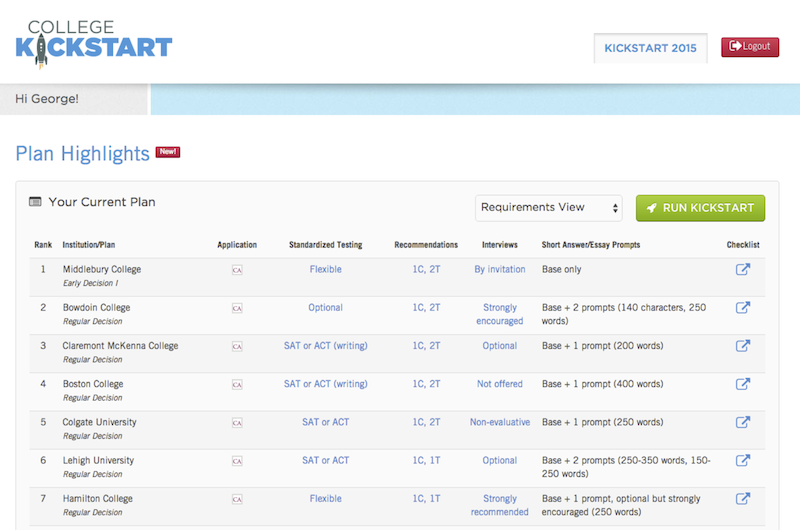Screen dimensions: 800x530
Task: Open Hamilton's Flexible testing link
Action: point(326,498)
